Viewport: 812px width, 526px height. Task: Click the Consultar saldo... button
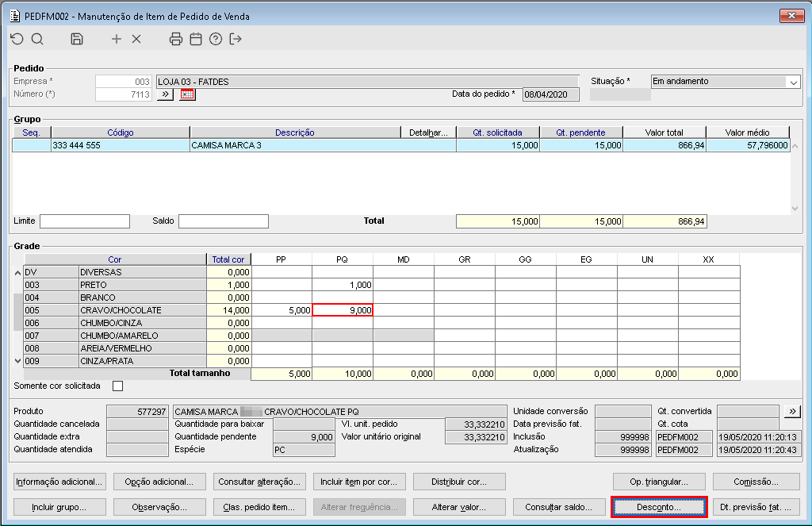point(559,507)
